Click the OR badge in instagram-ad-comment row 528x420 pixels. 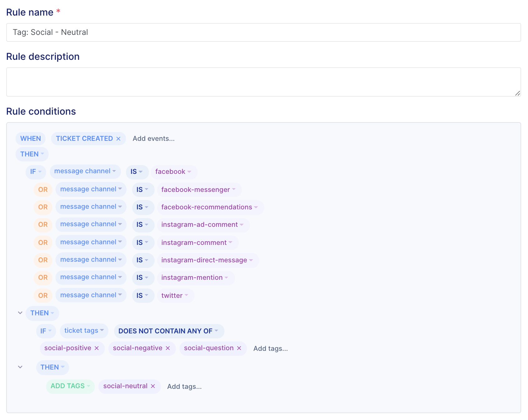click(x=43, y=225)
